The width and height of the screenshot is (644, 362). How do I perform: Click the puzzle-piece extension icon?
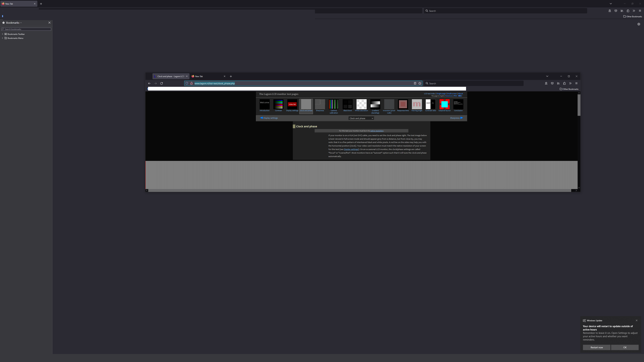pyautogui.click(x=564, y=83)
